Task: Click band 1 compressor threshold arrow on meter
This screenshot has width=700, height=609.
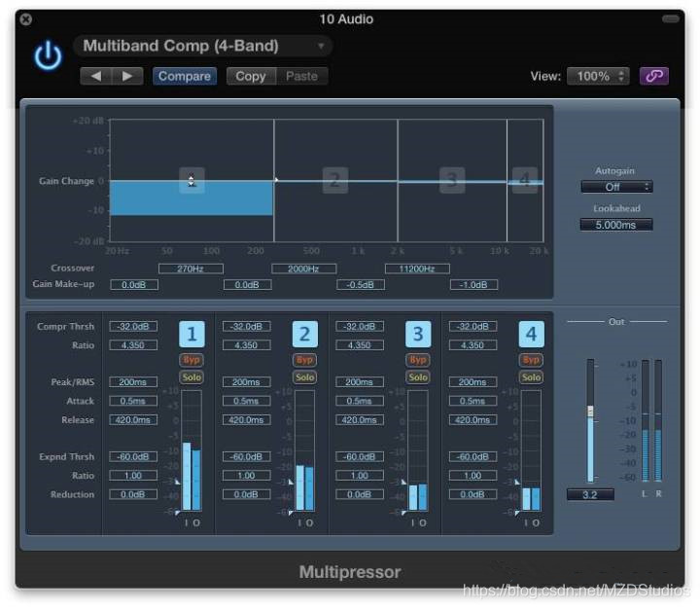Action: (x=177, y=483)
